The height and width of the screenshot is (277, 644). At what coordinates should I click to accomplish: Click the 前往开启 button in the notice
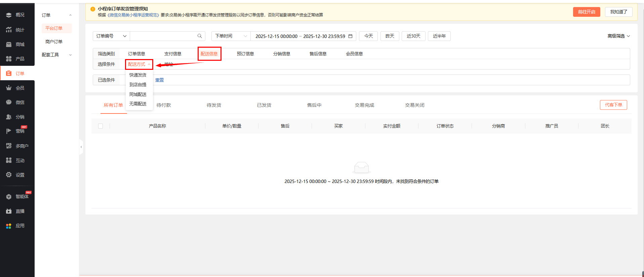coord(586,12)
